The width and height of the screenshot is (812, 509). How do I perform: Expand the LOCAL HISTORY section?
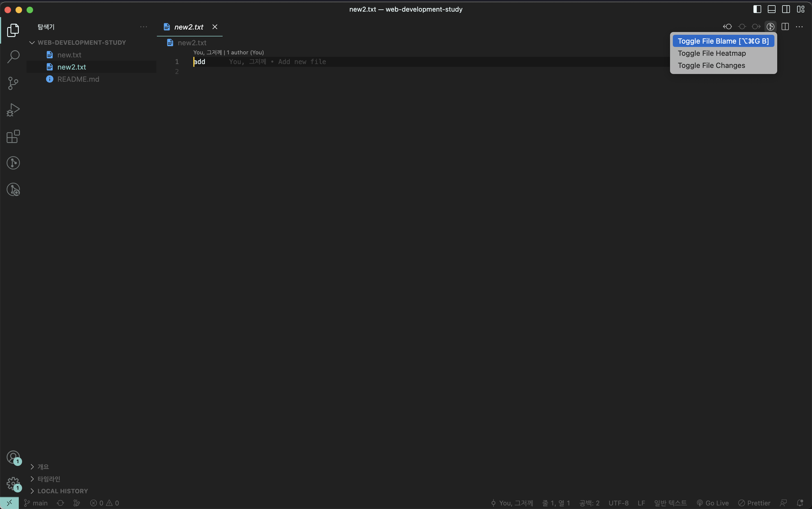(62, 491)
